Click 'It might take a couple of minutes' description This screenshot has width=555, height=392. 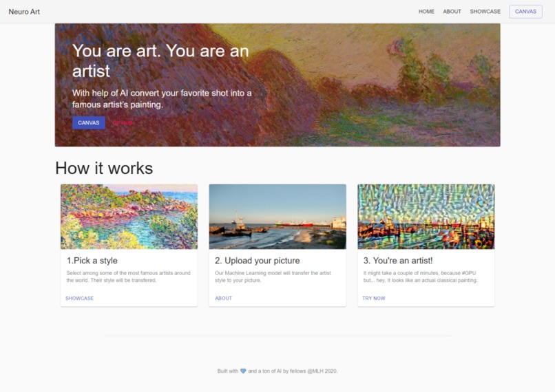coord(420,276)
